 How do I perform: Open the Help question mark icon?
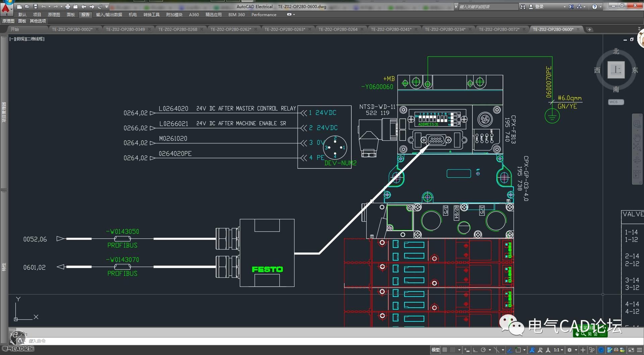[595, 6]
